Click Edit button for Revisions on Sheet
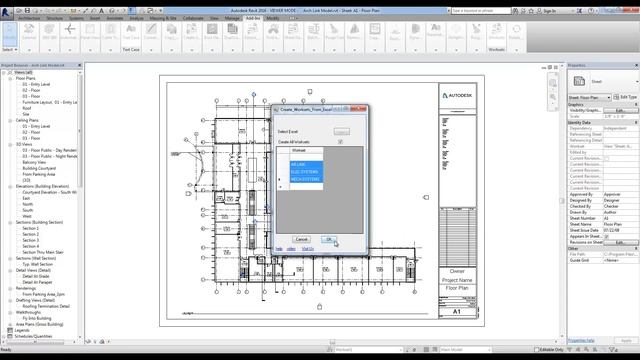640x360 pixels. pyautogui.click(x=620, y=242)
